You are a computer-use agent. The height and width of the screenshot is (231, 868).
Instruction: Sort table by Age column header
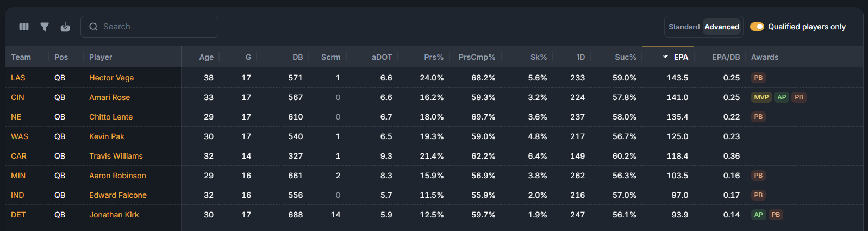(x=206, y=57)
